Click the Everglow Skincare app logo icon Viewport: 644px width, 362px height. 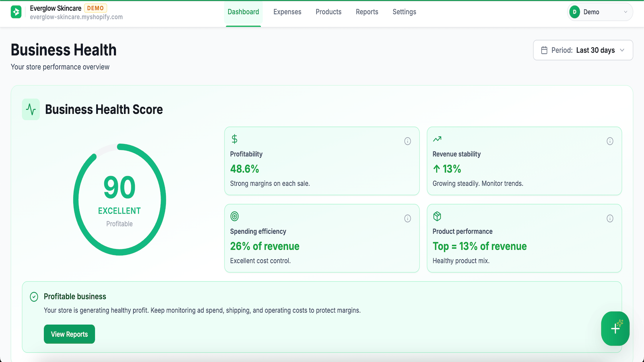pyautogui.click(x=16, y=12)
